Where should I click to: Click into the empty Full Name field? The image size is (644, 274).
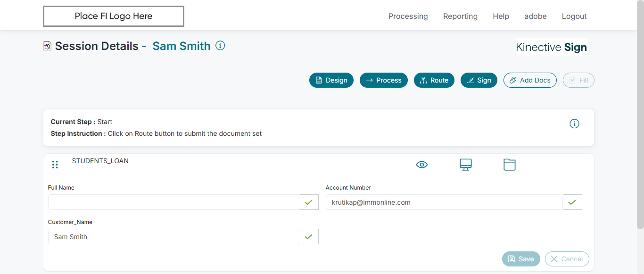point(173,202)
